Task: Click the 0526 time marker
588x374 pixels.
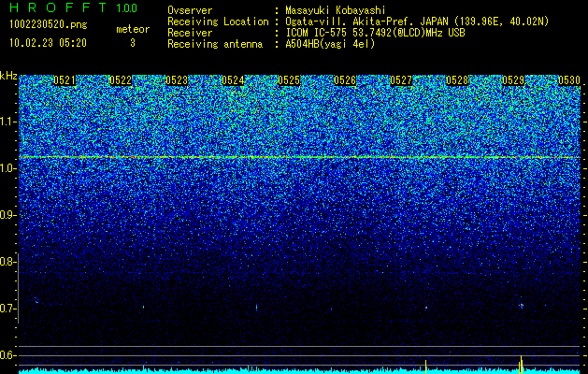Action: click(345, 80)
